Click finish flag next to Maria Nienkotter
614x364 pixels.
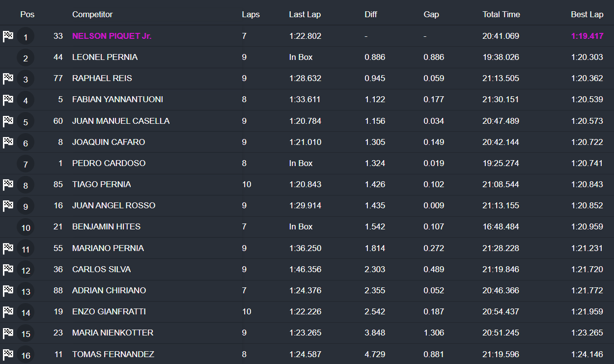point(8,333)
